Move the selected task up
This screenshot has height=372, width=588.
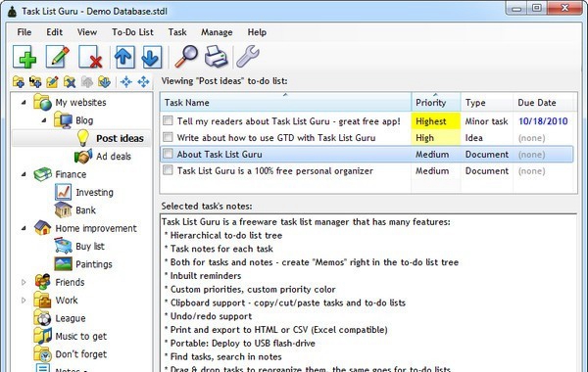pyautogui.click(x=124, y=57)
